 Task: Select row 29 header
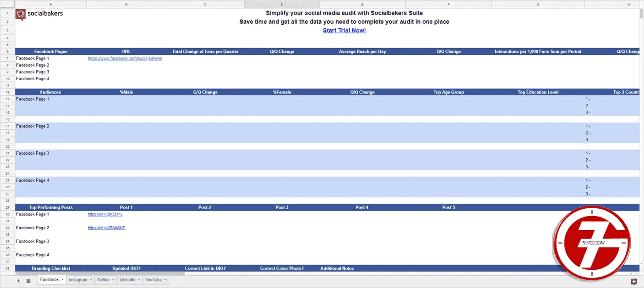pyautogui.click(x=7, y=207)
